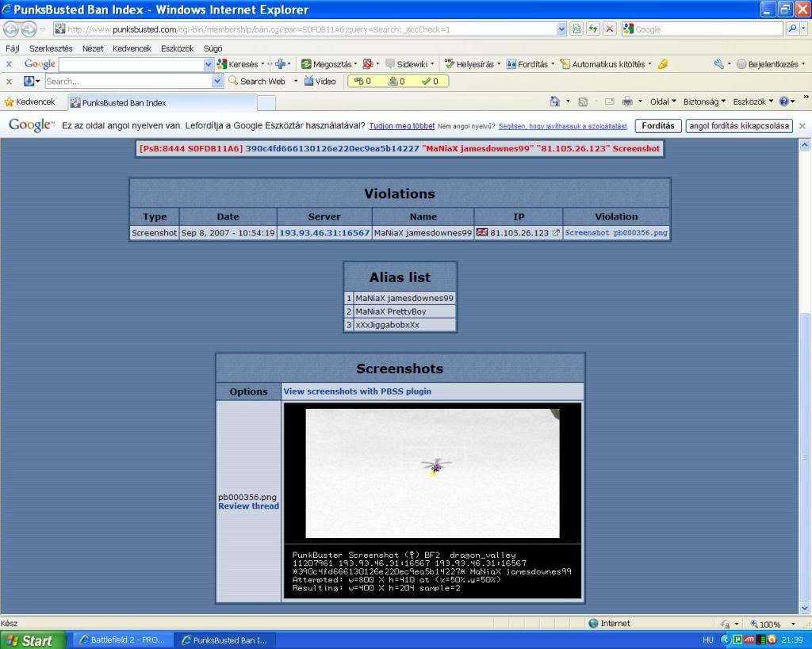Click the PunkBuster screenshot thumbnail image

[432, 473]
